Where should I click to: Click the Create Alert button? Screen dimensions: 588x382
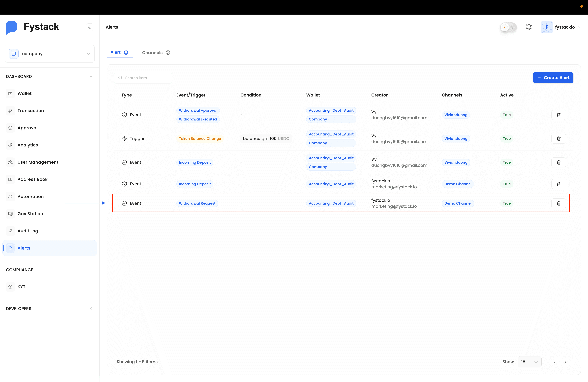pos(553,78)
